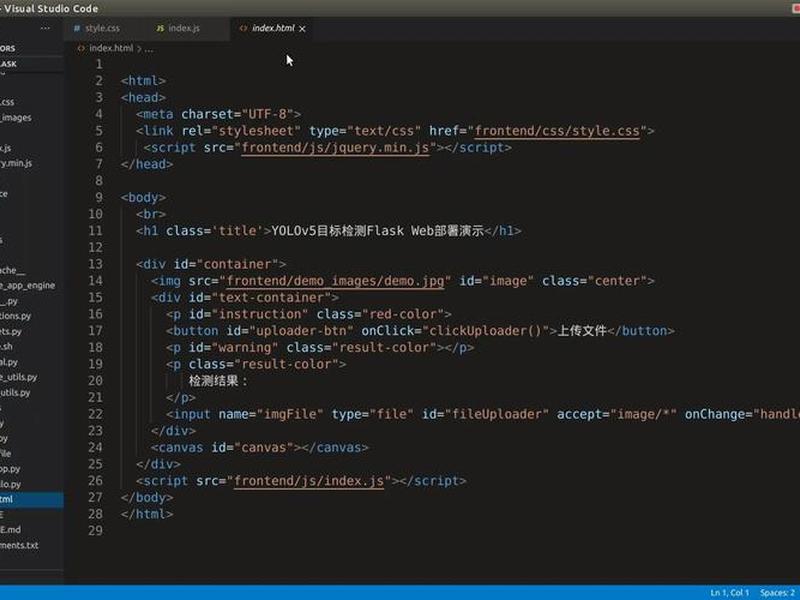Click the closing </html> tag
Image resolution: width=800 pixels, height=600 pixels.
click(x=147, y=514)
